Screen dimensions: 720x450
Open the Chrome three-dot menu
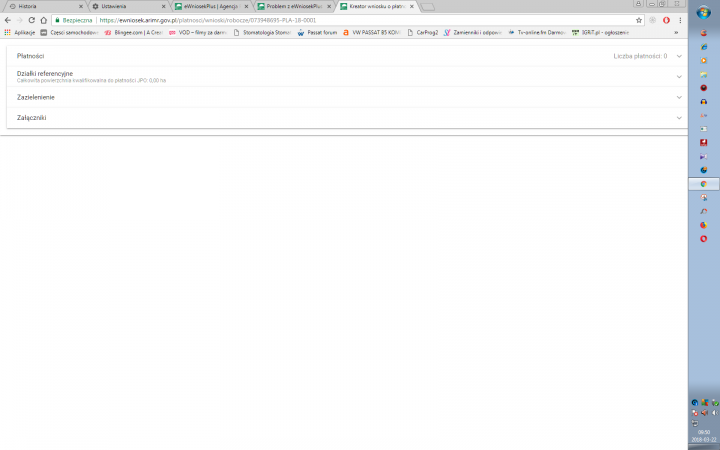point(679,19)
